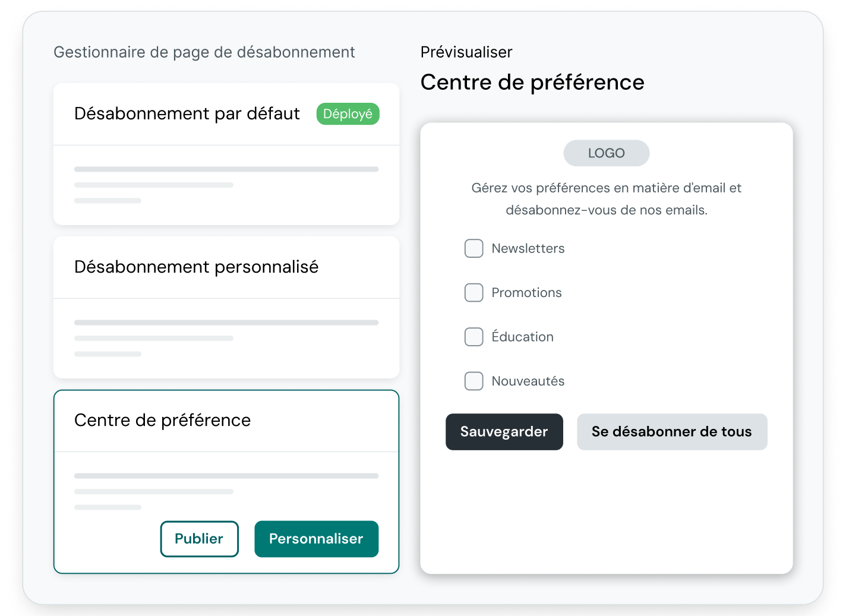Select the Désabonnement par défaut card

226,153
